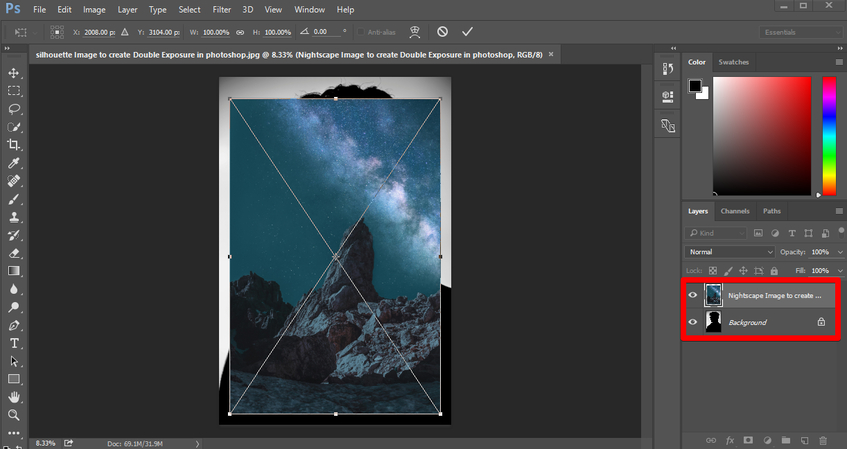Screen dimensions: 847x449
Task: Toggle the Anti-alias checkbox
Action: point(360,32)
